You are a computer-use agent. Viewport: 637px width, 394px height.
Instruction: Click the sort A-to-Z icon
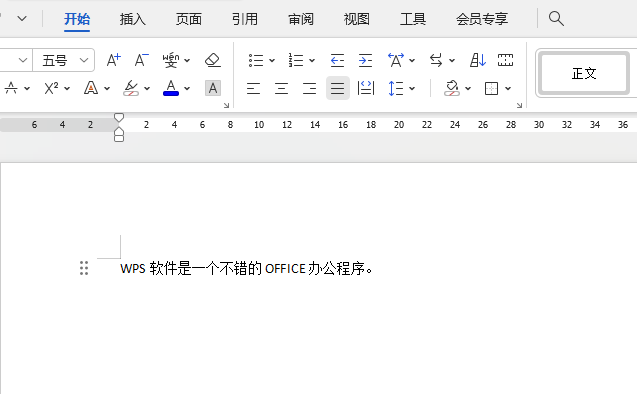point(478,60)
